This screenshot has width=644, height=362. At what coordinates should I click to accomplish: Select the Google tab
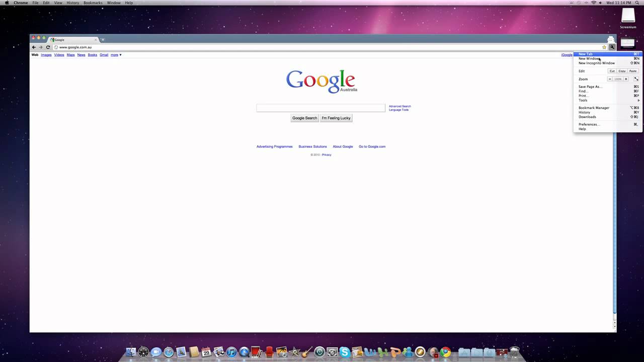tap(73, 40)
